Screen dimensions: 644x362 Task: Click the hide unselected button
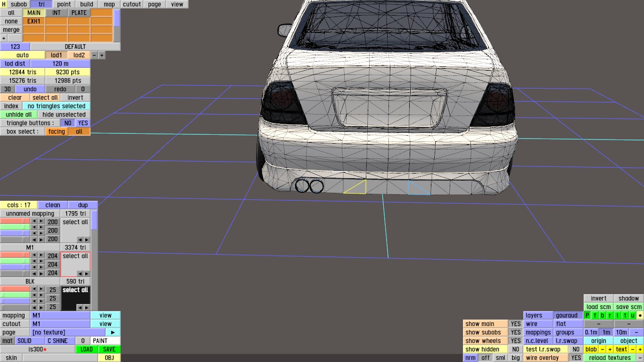click(x=64, y=115)
